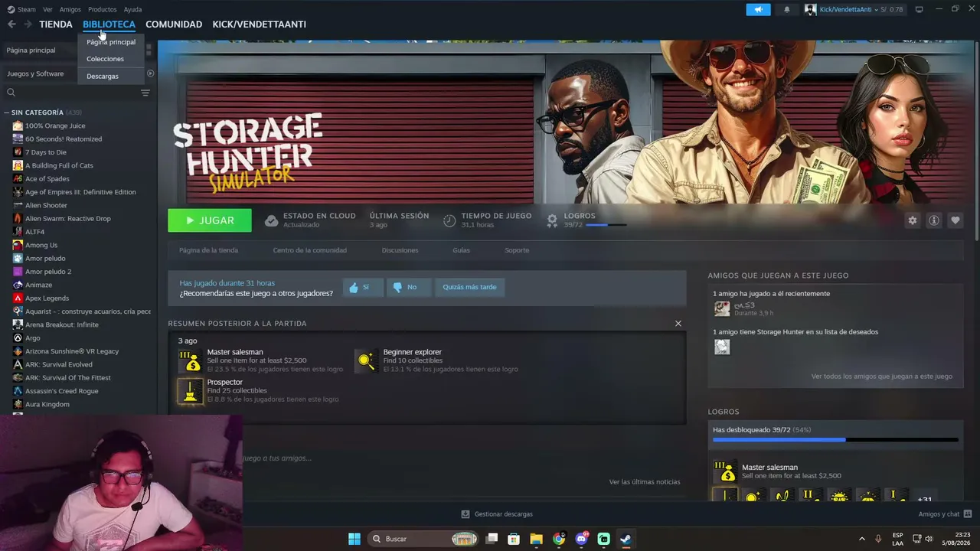Open the KICK/VENDETTAANTI profile section

[x=260, y=24]
